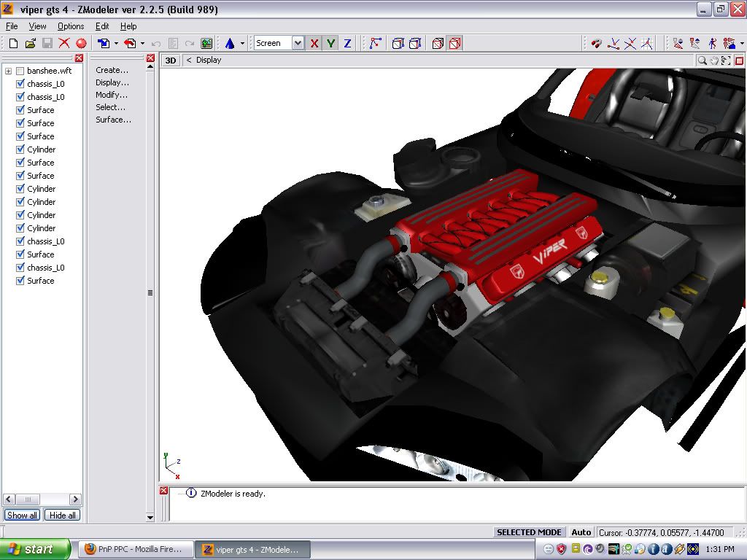Open the View menu

pos(37,26)
